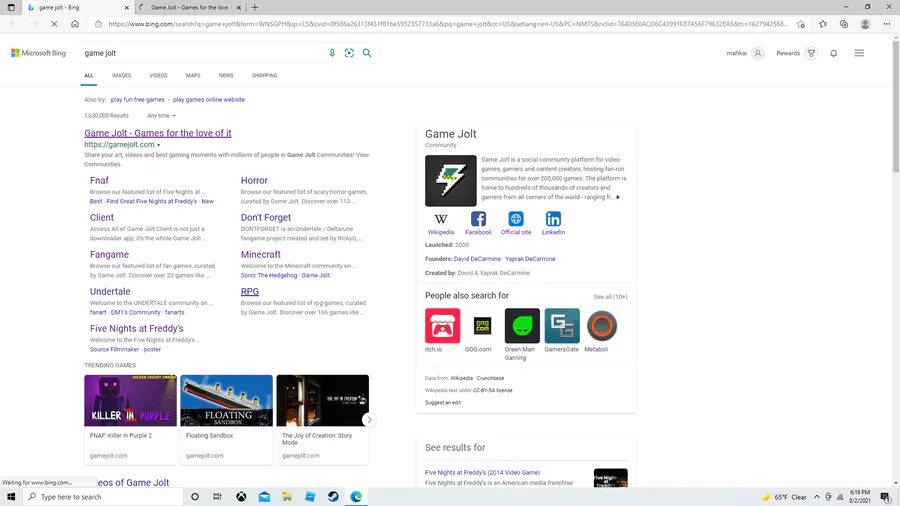Switch to the Maps tab
This screenshot has width=900, height=506.
coord(193,75)
